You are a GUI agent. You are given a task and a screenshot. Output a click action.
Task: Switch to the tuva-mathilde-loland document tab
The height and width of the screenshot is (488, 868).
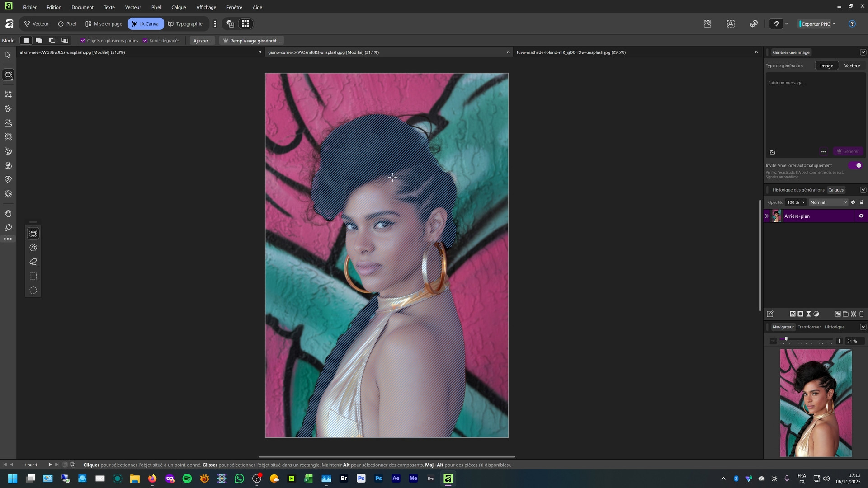click(571, 52)
